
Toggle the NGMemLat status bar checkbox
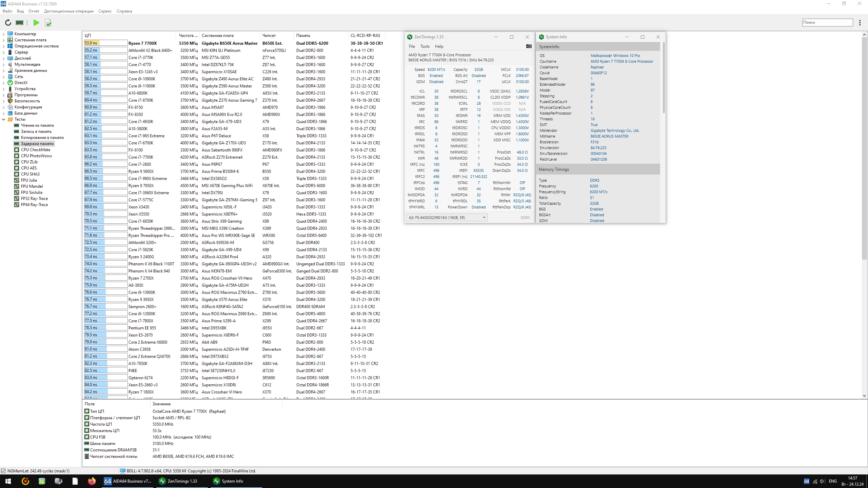3,471
